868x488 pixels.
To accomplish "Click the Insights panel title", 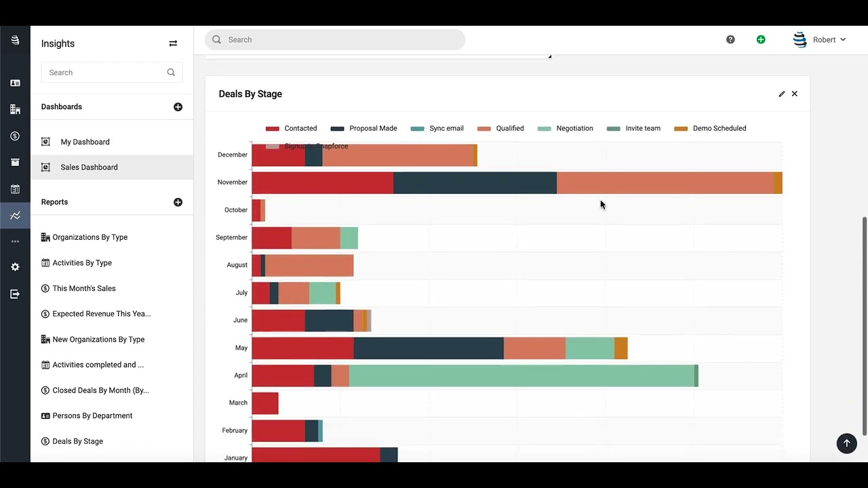I will pyautogui.click(x=58, y=43).
